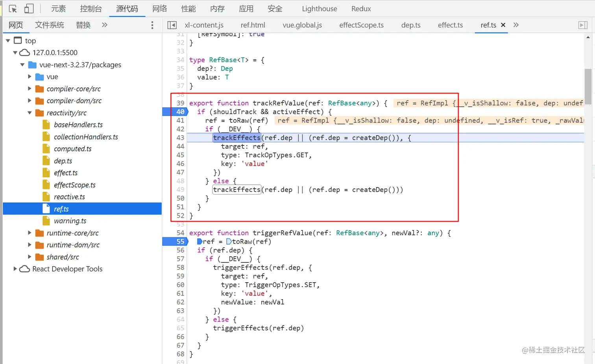Close the ref.ts file tab
This screenshot has width=595, height=364.
(503, 25)
